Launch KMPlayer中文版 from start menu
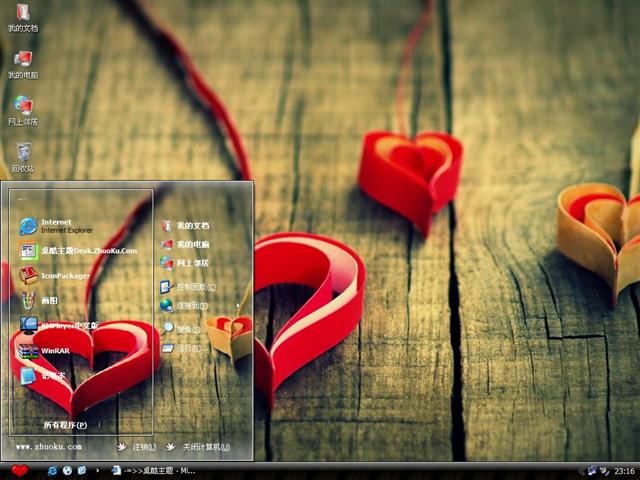640x480 pixels. pos(60,325)
